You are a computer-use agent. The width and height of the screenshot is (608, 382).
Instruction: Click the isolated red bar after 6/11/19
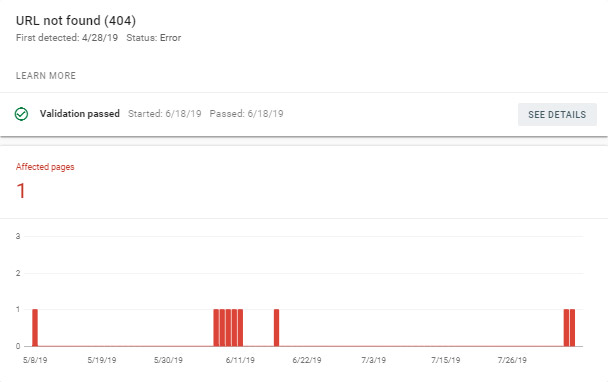276,328
